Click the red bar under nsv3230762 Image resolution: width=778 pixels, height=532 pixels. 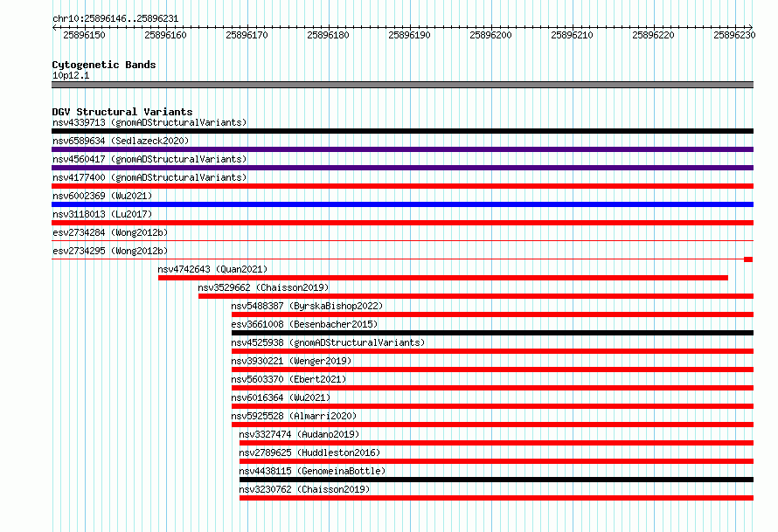pos(497,498)
